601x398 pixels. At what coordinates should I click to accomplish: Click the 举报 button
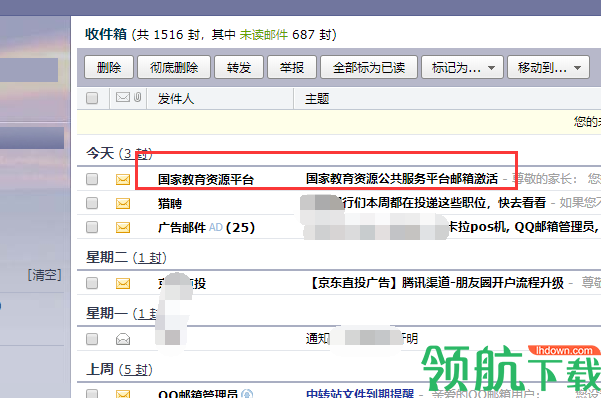292,67
